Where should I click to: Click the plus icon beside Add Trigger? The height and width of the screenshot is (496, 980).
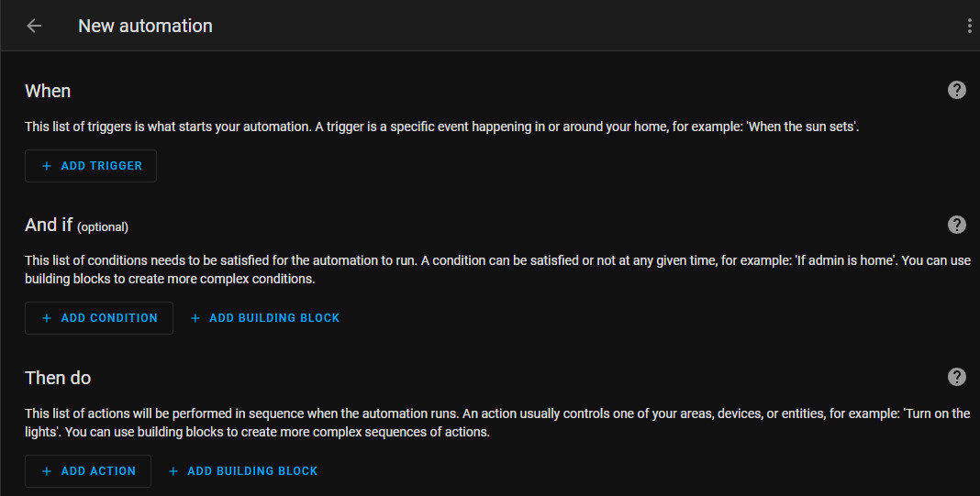click(47, 166)
